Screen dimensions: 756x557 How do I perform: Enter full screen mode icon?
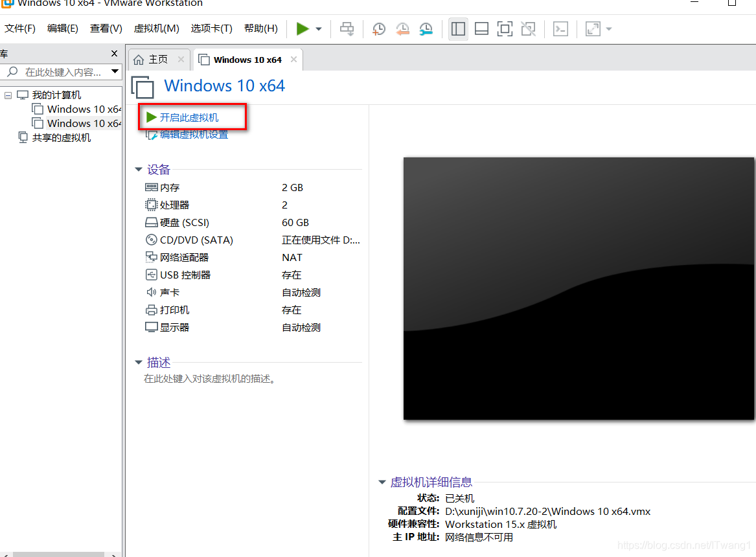[x=505, y=29]
